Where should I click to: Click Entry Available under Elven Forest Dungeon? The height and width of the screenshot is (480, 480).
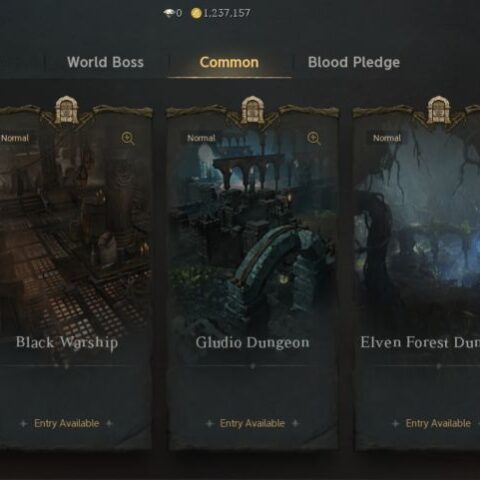[x=438, y=423]
